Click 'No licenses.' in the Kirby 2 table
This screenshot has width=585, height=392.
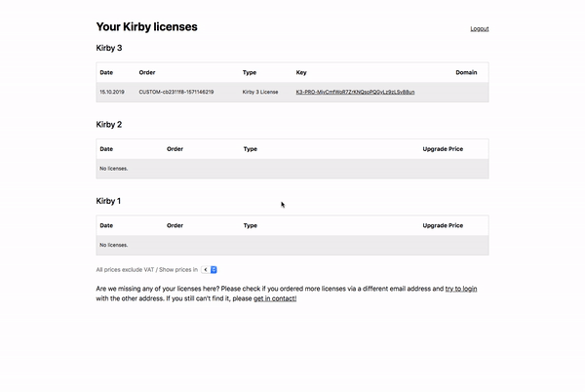pos(114,169)
